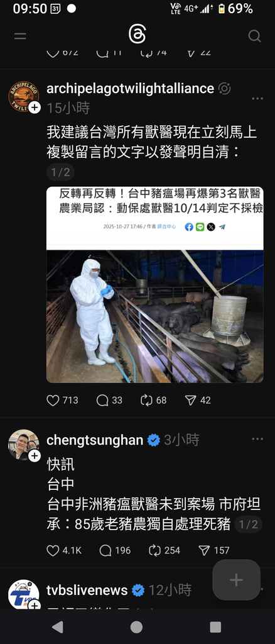Open the tvbslivenews profile name
The height and width of the screenshot is (644, 275).
click(87, 590)
